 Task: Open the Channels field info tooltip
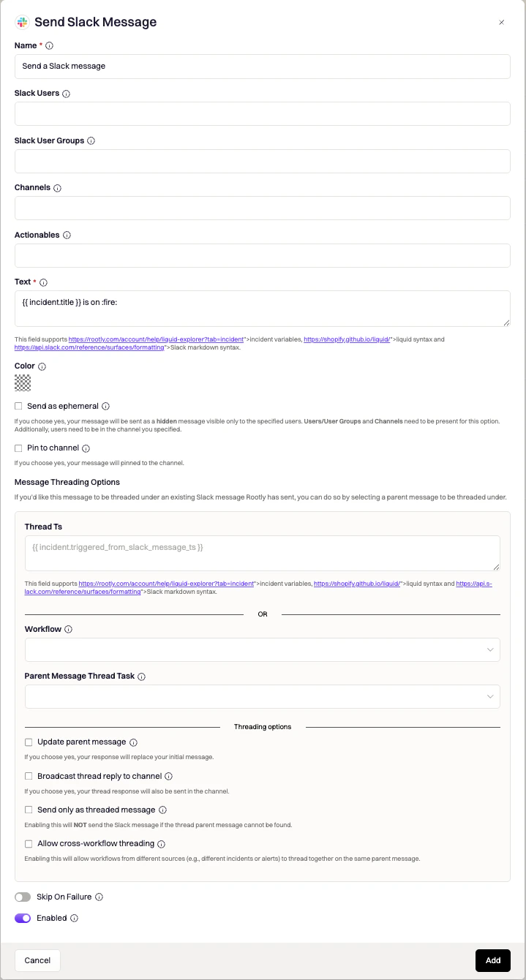pos(56,187)
